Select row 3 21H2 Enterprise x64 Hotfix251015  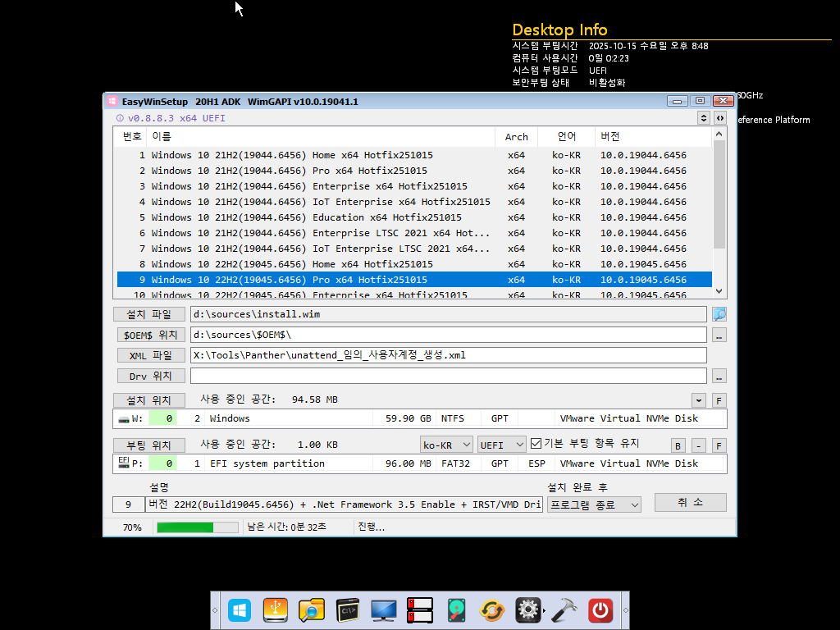[414, 186]
